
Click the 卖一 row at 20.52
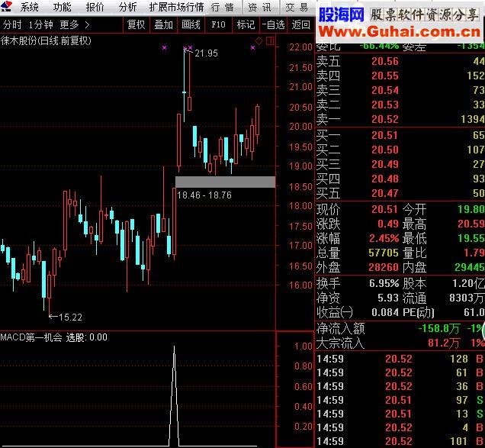[400, 119]
